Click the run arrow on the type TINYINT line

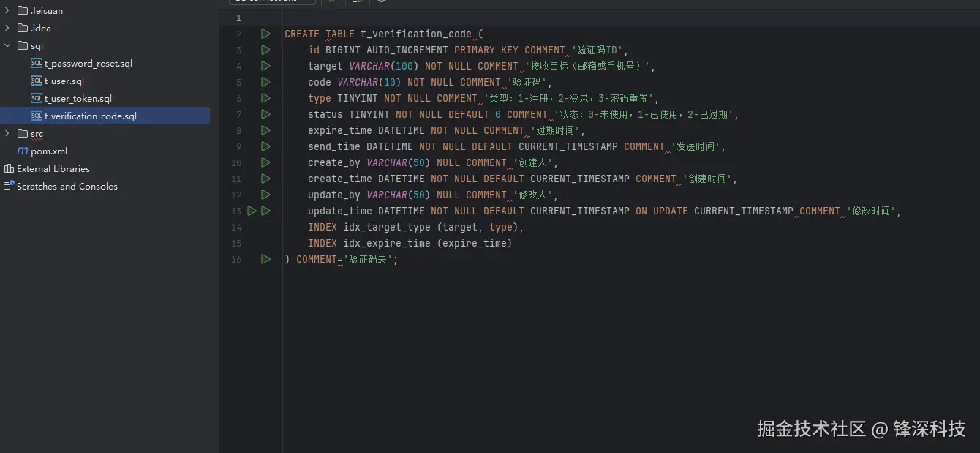click(x=265, y=98)
